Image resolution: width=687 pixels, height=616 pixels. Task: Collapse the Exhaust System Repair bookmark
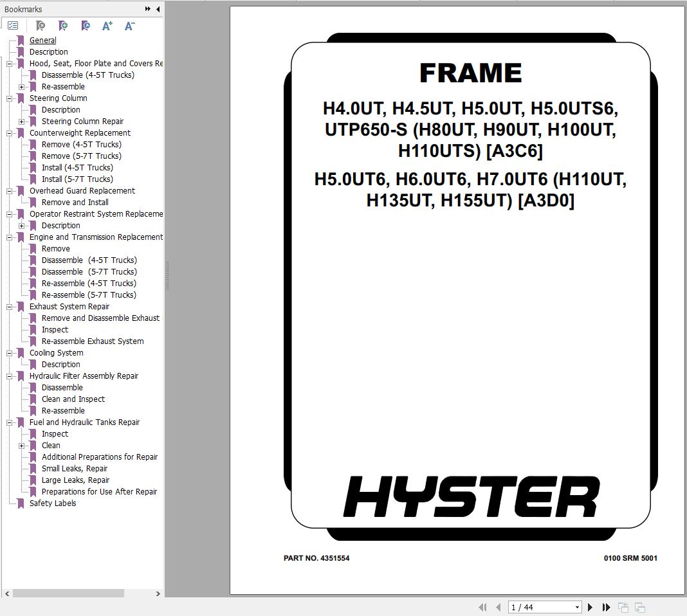[x=9, y=307]
